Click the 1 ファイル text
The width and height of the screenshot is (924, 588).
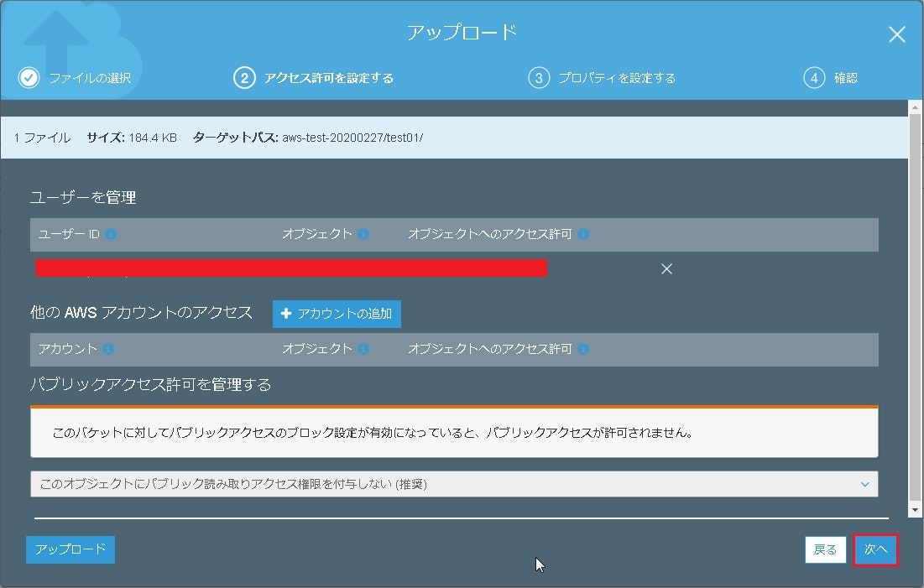(42, 138)
